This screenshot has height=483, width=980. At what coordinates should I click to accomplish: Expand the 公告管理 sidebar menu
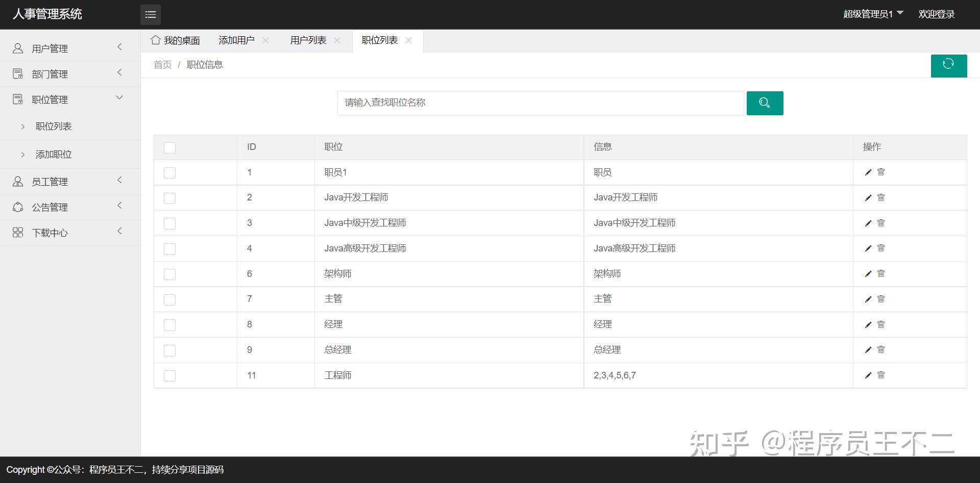click(70, 207)
